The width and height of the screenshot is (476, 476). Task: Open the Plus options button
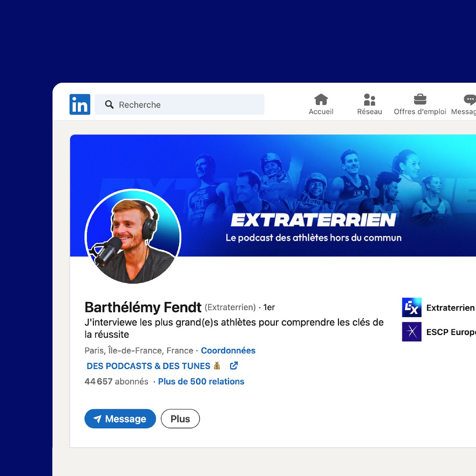(180, 419)
